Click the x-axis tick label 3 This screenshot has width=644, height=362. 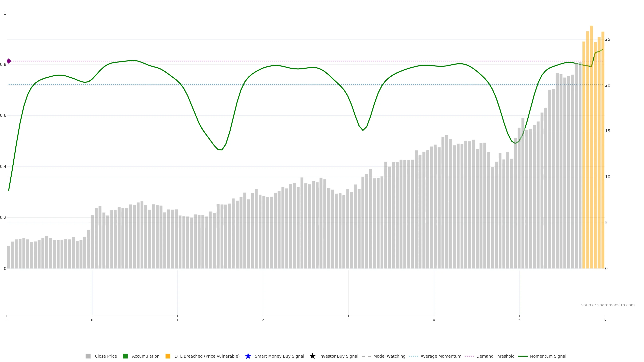coord(348,320)
